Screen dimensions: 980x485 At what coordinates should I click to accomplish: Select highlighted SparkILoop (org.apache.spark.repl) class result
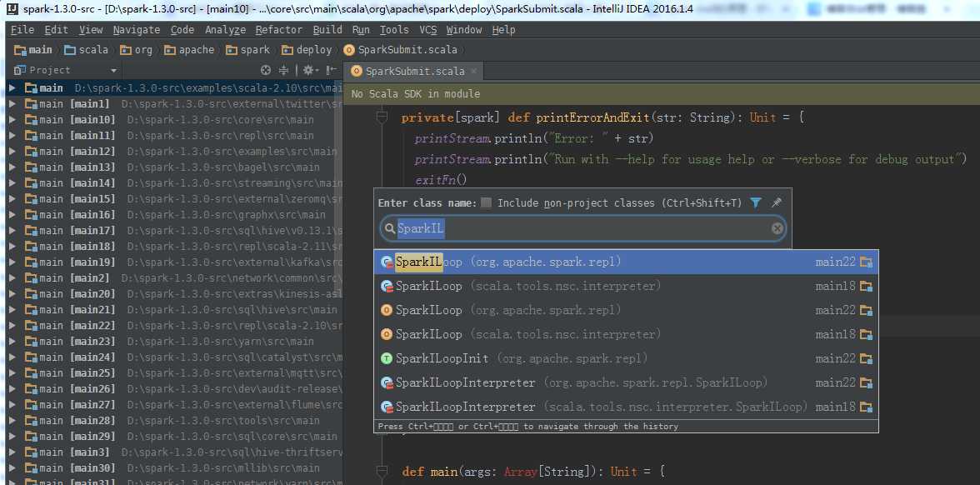(627, 262)
